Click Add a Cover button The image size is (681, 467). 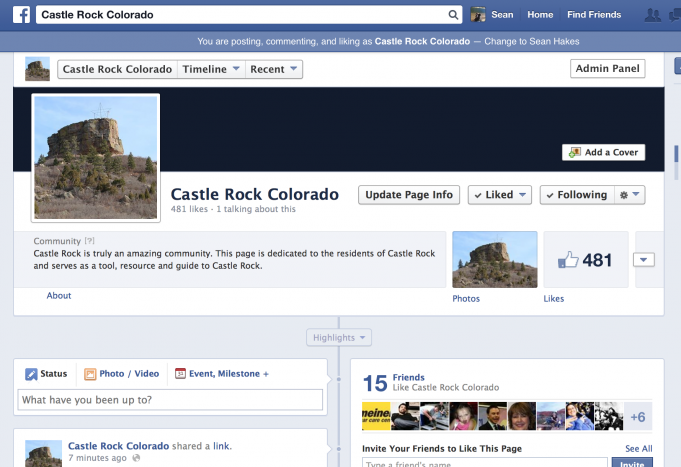point(603,152)
